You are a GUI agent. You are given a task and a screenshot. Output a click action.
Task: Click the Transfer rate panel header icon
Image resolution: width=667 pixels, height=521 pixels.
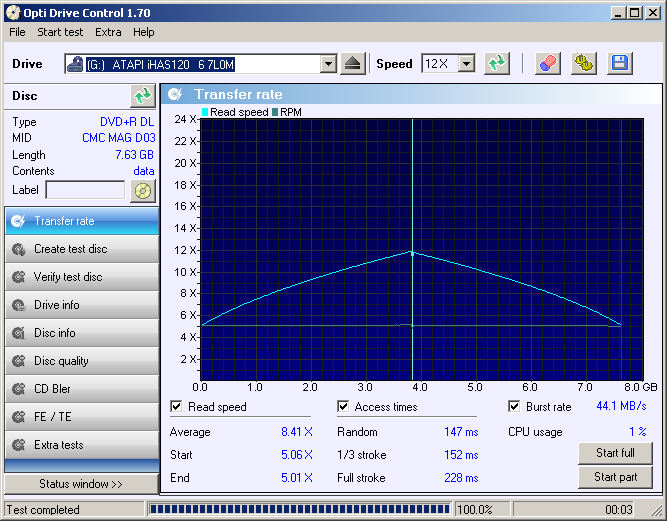pyautogui.click(x=175, y=94)
